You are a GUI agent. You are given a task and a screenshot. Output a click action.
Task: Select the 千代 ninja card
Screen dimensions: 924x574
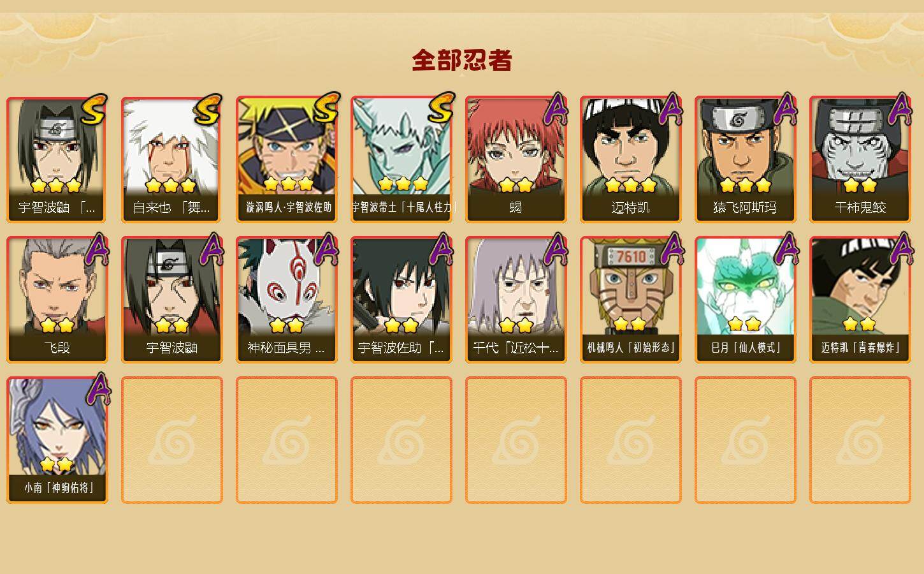coord(516,300)
